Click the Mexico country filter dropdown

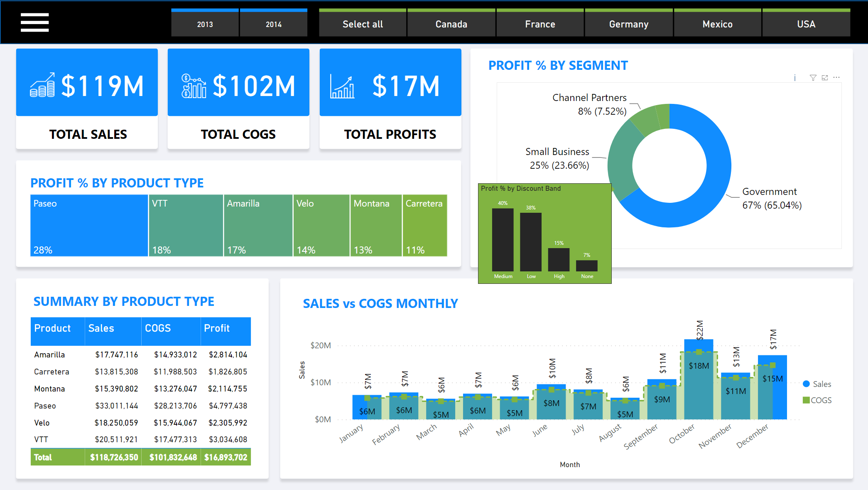tap(717, 24)
